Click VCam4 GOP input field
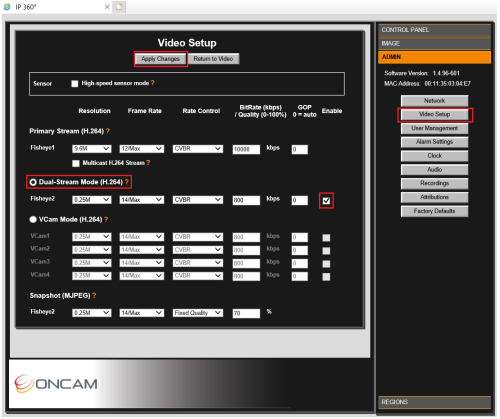 [300, 276]
